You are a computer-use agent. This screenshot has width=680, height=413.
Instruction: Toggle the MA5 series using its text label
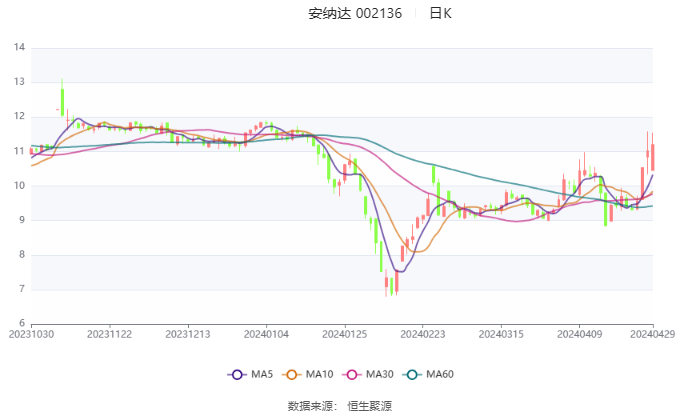point(261,374)
